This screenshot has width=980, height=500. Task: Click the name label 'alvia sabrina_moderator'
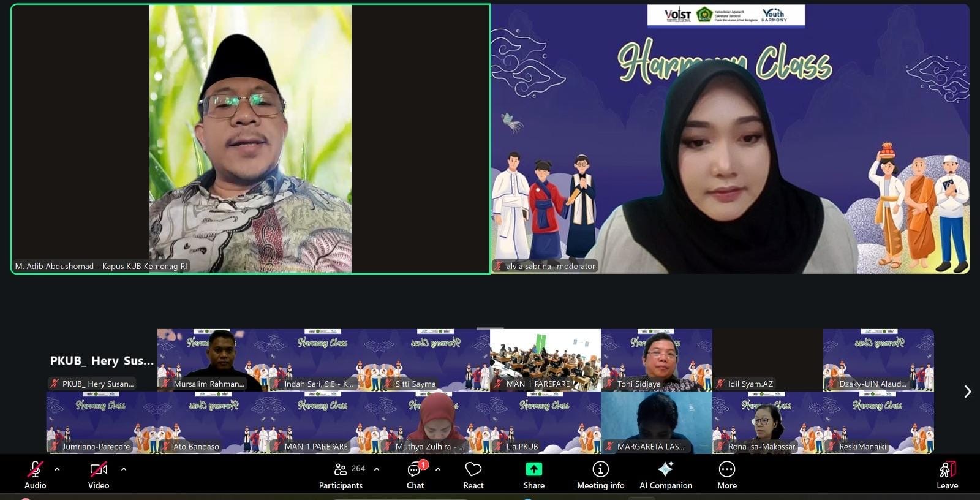(551, 266)
